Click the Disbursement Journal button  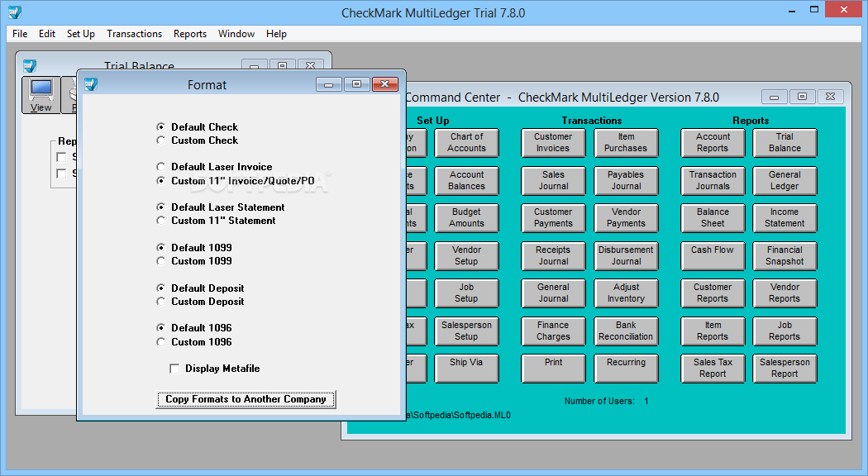(626, 255)
